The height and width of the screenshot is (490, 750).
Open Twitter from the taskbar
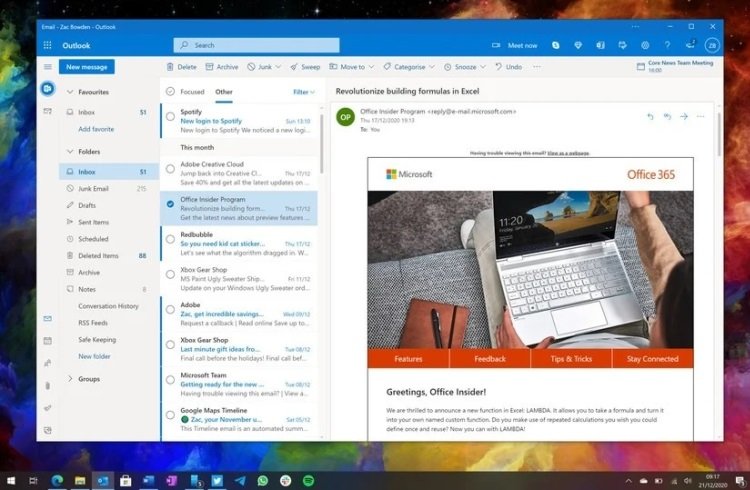point(217,480)
